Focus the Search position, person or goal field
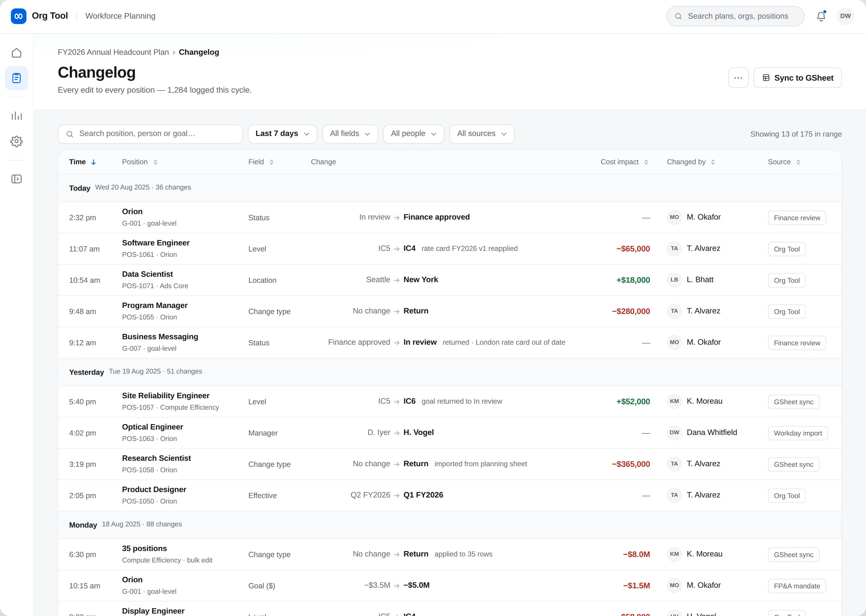Screen dimensions: 866x616 [x=150, y=134]
